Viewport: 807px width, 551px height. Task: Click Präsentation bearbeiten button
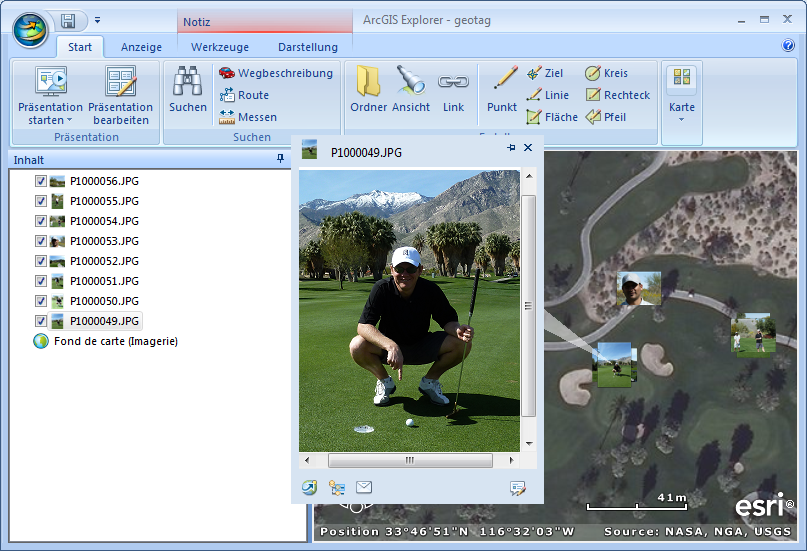[x=121, y=95]
